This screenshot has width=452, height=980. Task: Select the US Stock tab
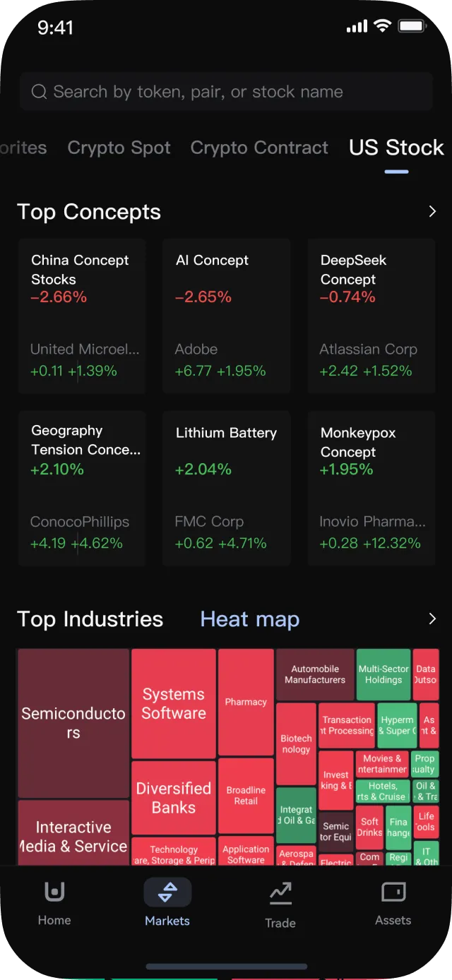pyautogui.click(x=396, y=148)
